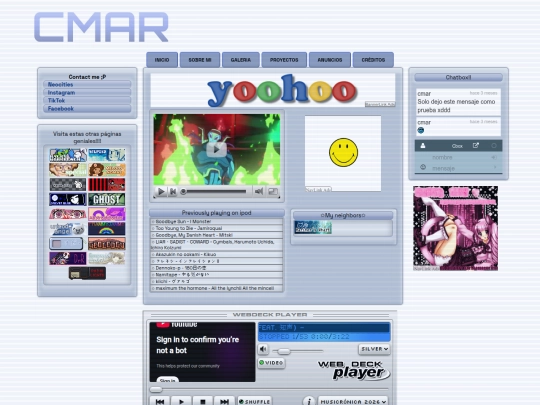
Task: Click the Cbox user profile icon
Action: 423,146
